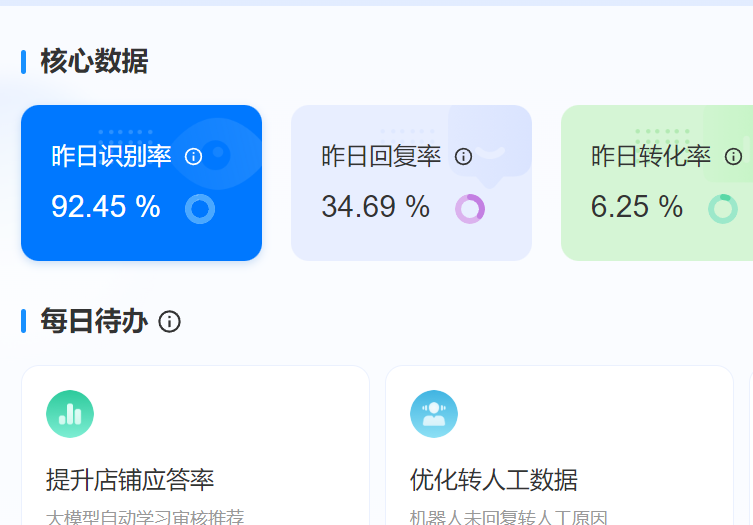Open the 提升店铺应答率 task title
Viewport: 753px width, 525px height.
[130, 480]
